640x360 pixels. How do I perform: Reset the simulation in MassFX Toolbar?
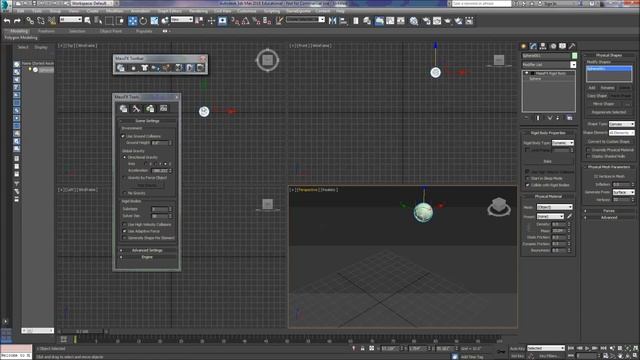click(179, 68)
